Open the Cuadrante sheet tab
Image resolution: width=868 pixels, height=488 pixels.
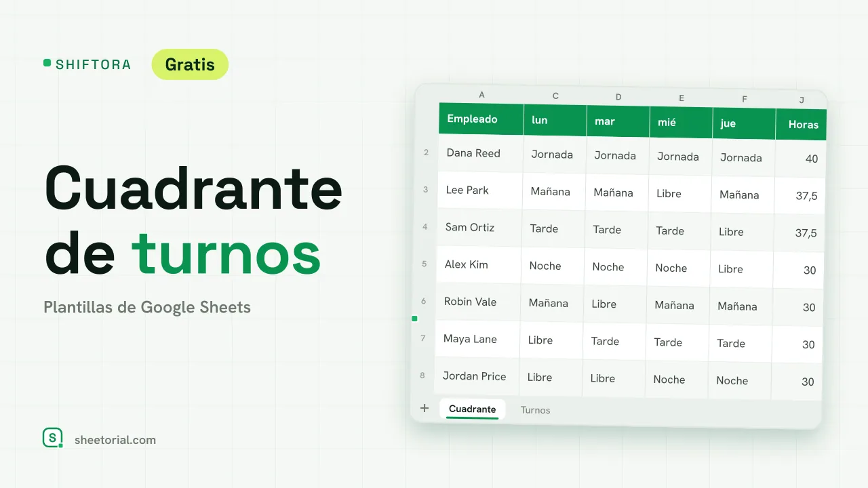[472, 409]
